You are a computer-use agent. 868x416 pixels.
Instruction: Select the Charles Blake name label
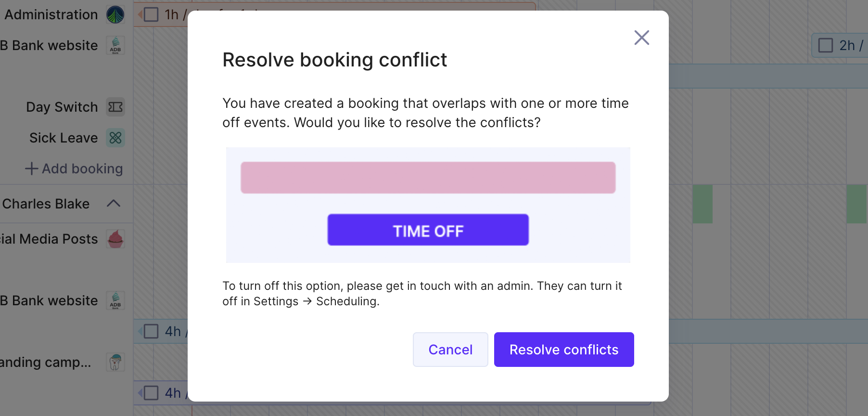coord(46,204)
